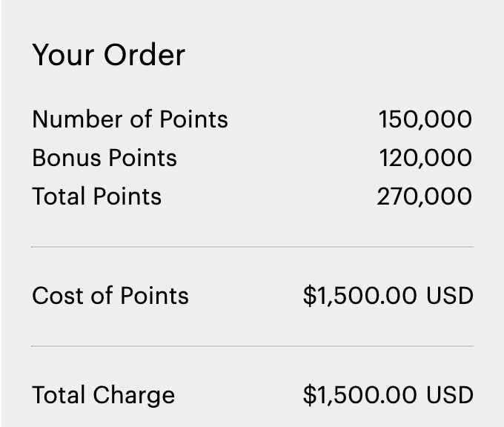Image resolution: width=504 pixels, height=427 pixels.
Task: Select the "Bonus Points" label
Action: [105, 158]
